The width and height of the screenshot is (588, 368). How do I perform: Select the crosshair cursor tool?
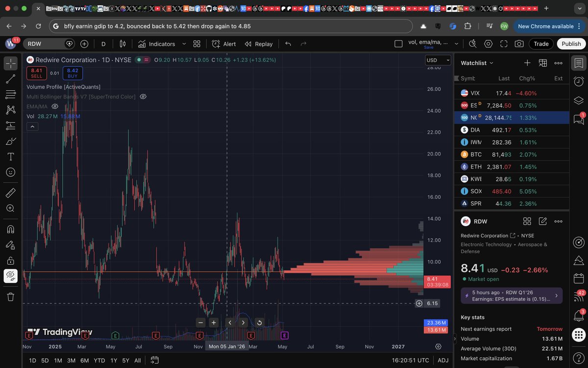(10, 63)
